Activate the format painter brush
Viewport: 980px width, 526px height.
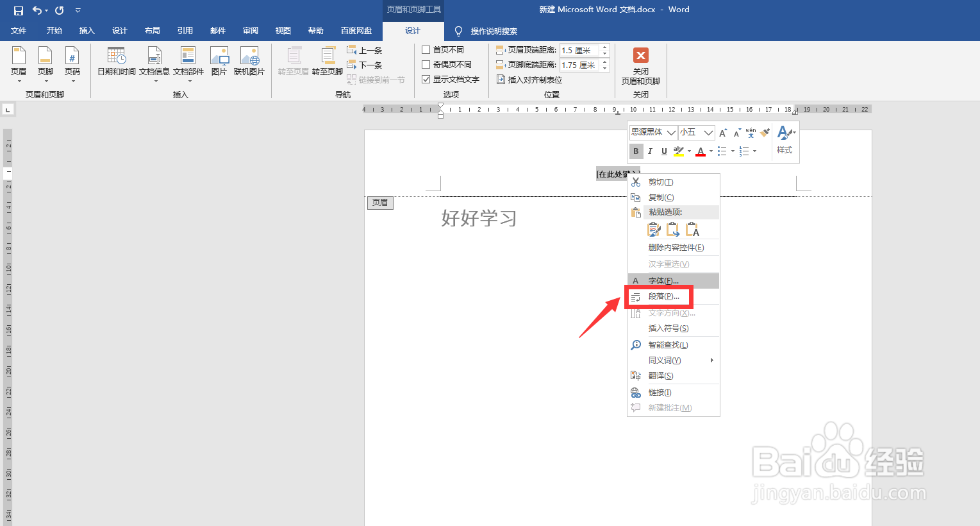pyautogui.click(x=765, y=133)
